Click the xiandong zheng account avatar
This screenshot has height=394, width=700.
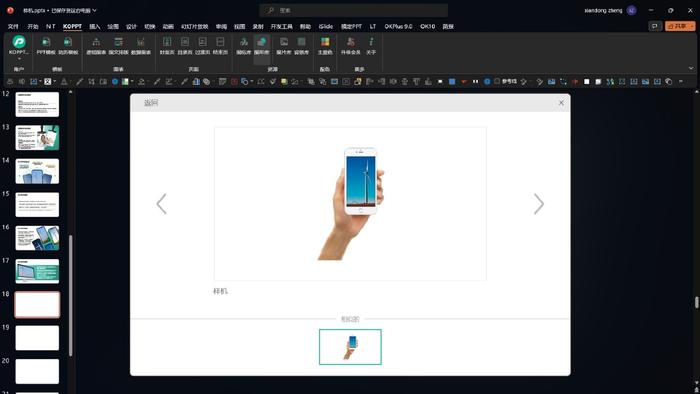[631, 10]
